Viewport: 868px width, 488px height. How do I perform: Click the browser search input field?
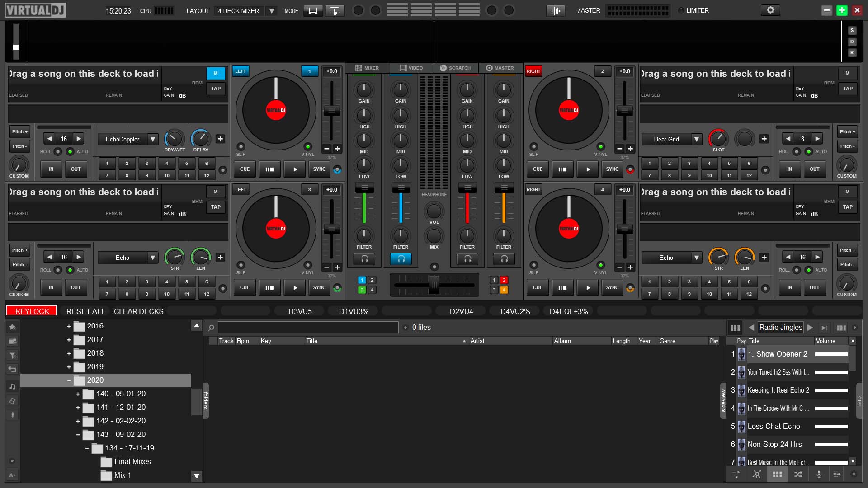tap(308, 328)
